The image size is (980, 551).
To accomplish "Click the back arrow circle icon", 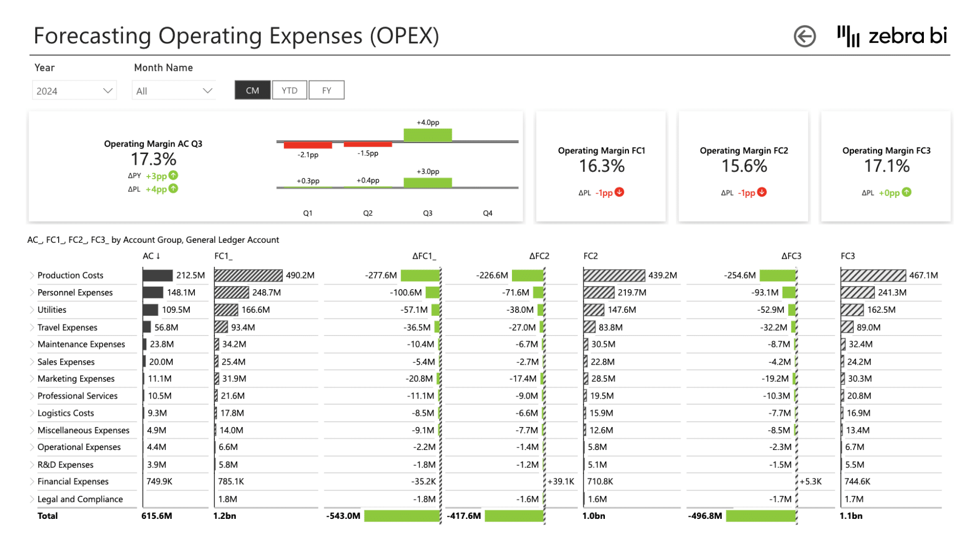I will pyautogui.click(x=804, y=36).
